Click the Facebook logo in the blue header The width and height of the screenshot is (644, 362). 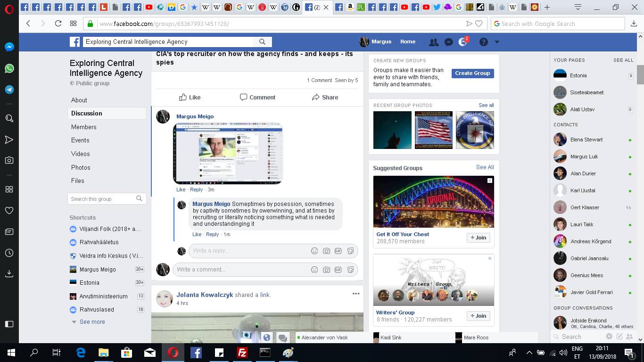74,42
